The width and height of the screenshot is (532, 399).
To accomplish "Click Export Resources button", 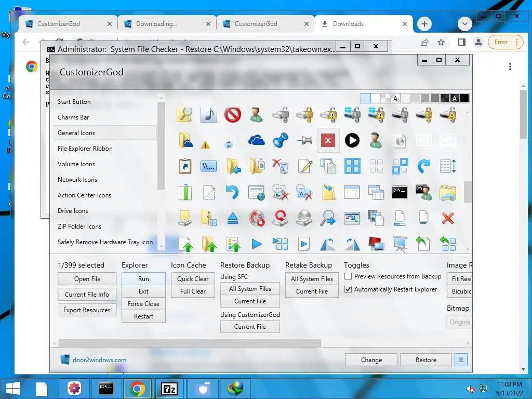I will (x=87, y=310).
